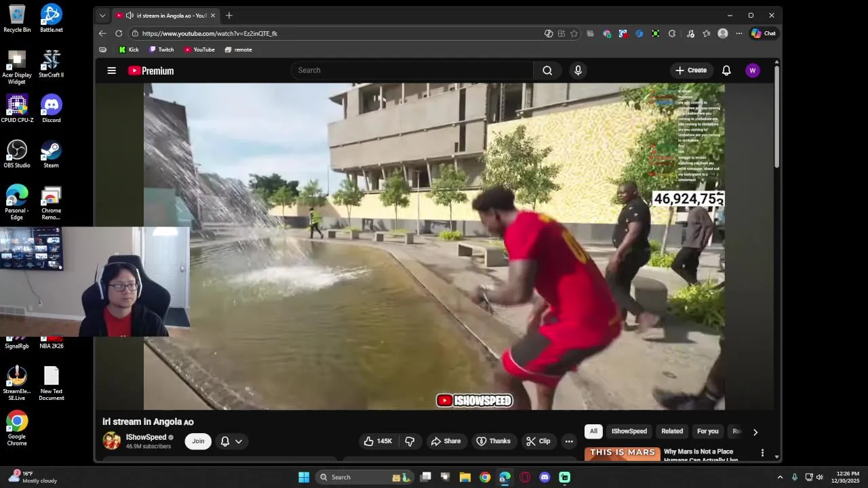868x488 pixels.
Task: Click the irl stream in Angola title
Action: [148, 422]
